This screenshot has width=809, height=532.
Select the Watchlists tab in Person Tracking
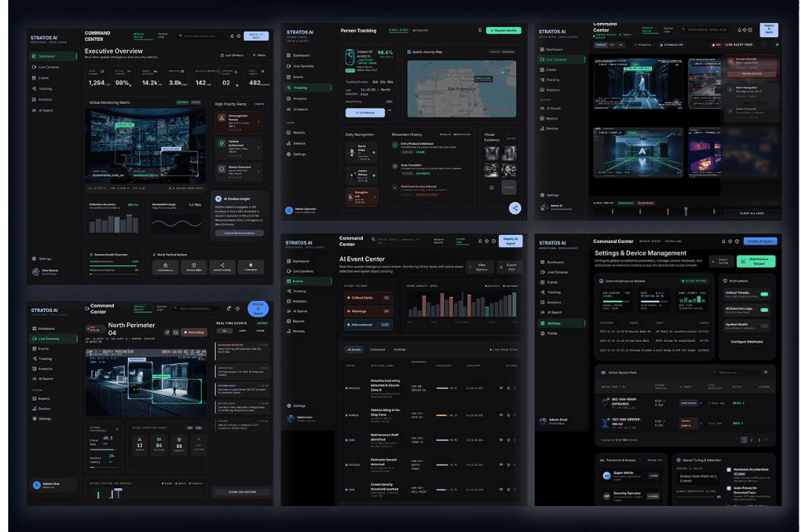[421, 30]
